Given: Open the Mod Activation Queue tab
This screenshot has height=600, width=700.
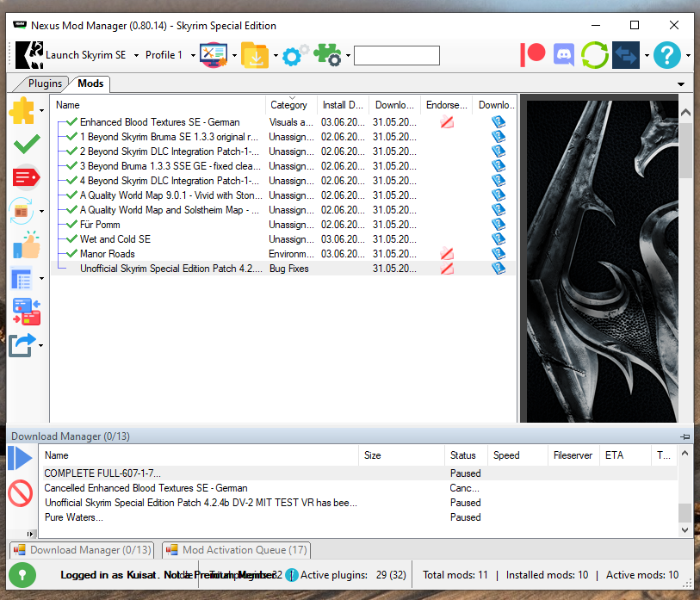Looking at the screenshot, I should [235, 549].
